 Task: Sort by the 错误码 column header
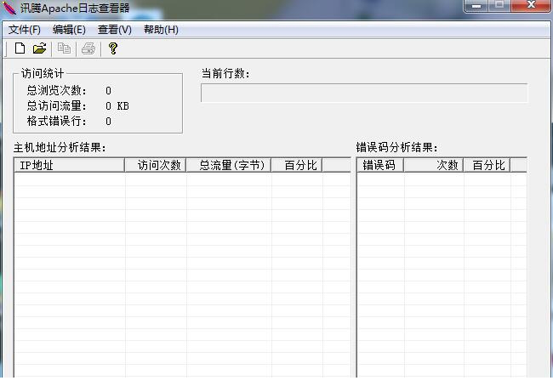(x=380, y=165)
